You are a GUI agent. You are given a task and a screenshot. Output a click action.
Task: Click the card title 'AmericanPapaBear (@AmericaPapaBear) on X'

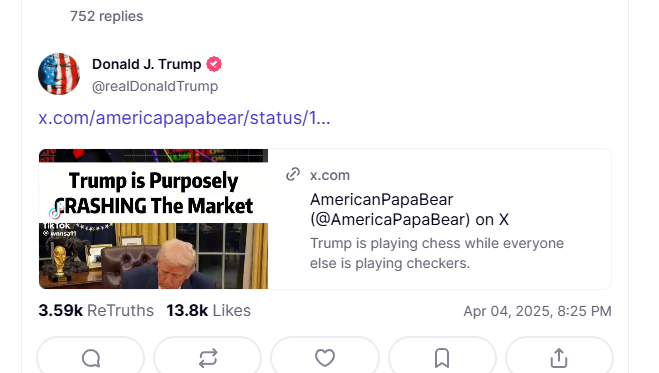tap(409, 209)
